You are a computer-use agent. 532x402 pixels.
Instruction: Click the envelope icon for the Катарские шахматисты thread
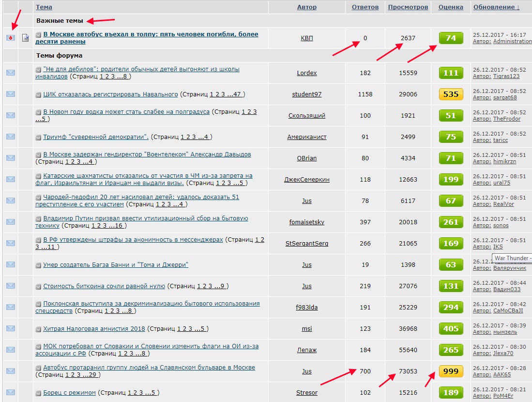[11, 179]
